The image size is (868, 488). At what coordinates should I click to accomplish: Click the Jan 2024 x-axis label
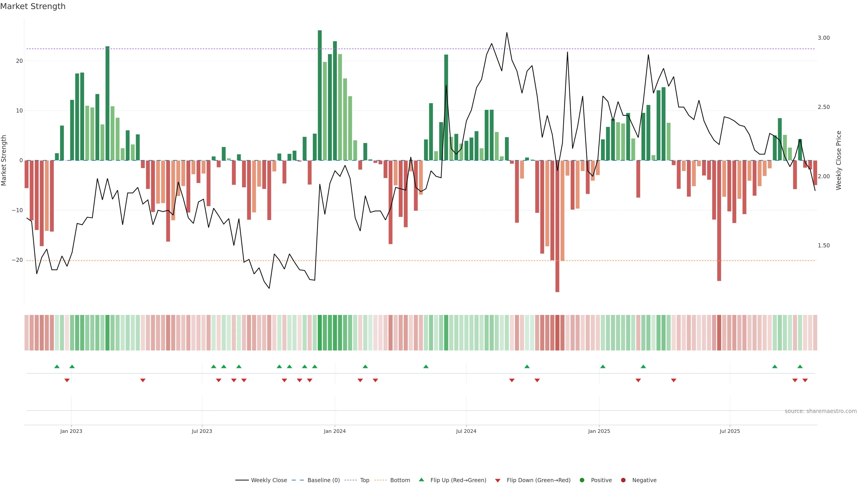pyautogui.click(x=335, y=431)
